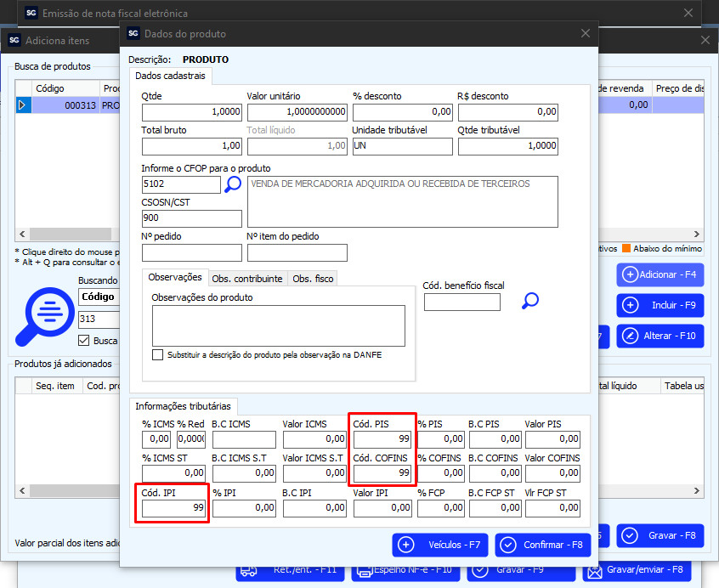This screenshot has width=719, height=588.
Task: Click the % desconto input field
Action: pos(403,112)
